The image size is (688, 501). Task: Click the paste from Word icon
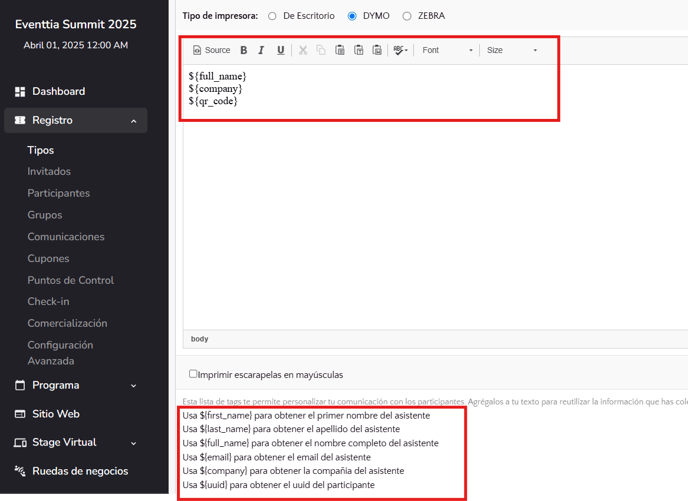[x=376, y=50]
